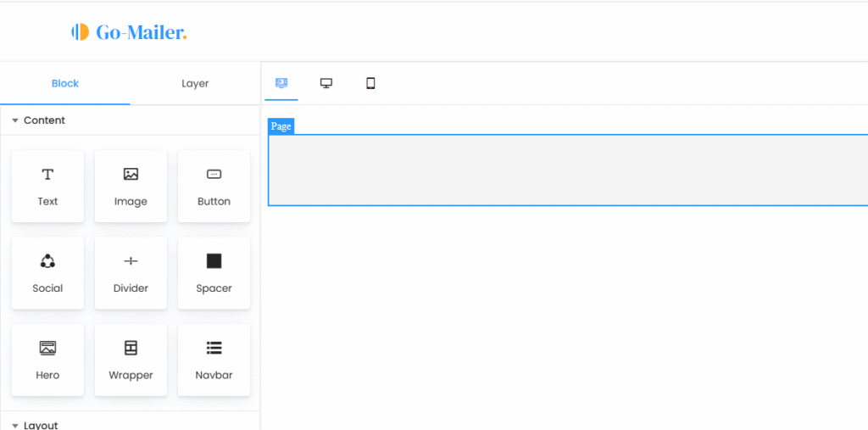This screenshot has height=430, width=868.
Task: Switch to the Layer tab
Action: (x=195, y=84)
